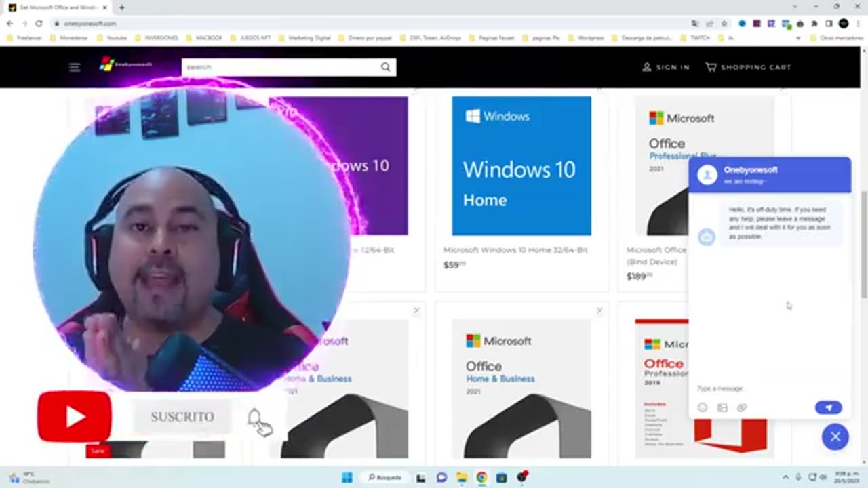Open the TWITCH bookmarks folder

tap(695, 38)
